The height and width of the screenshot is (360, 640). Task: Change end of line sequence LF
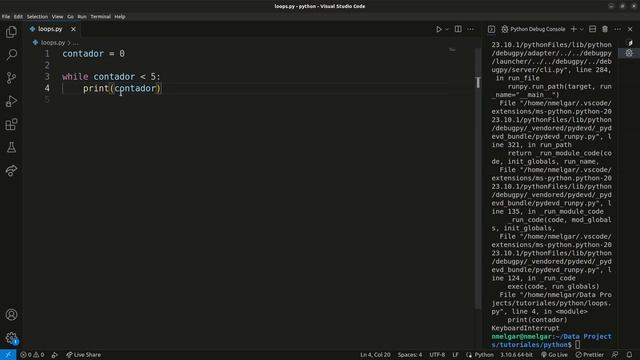tap(455, 355)
